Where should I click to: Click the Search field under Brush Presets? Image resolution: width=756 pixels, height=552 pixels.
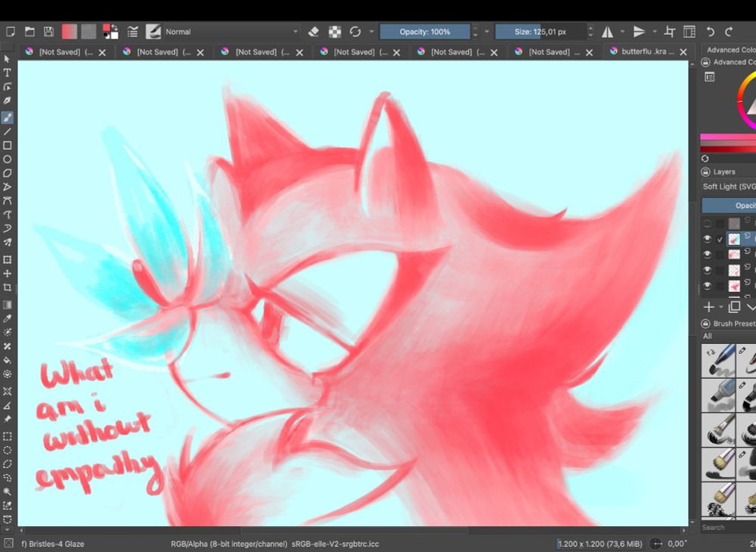coord(729,527)
